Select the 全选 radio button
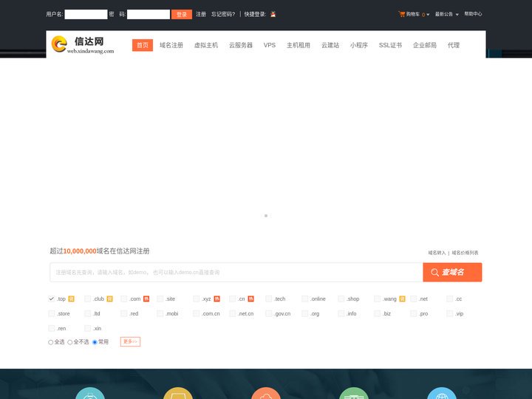 pos(50,342)
